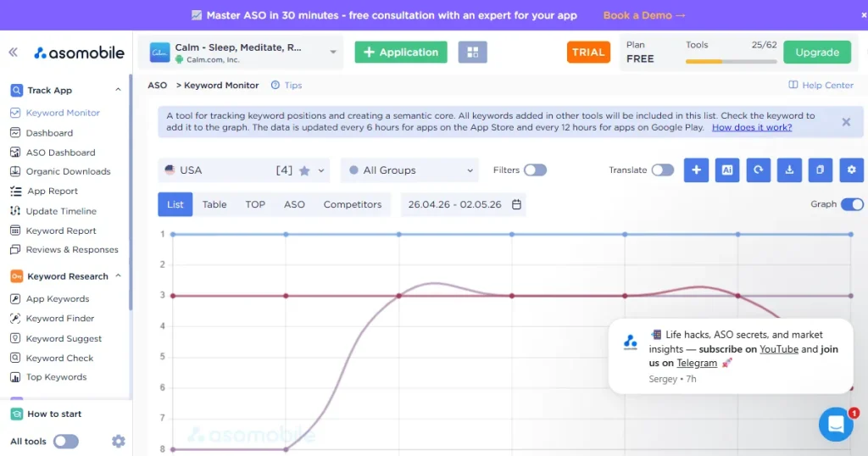Disable the Graph toggle
This screenshot has width=868, height=456.
852,204
